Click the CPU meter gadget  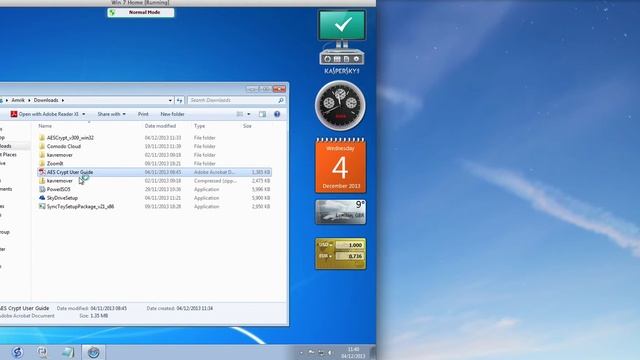[x=340, y=105]
